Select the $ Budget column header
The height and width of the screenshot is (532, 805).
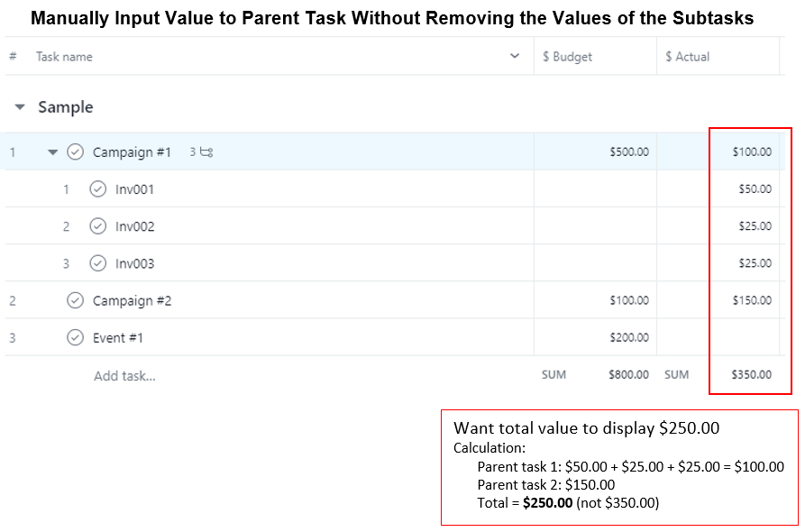click(568, 56)
